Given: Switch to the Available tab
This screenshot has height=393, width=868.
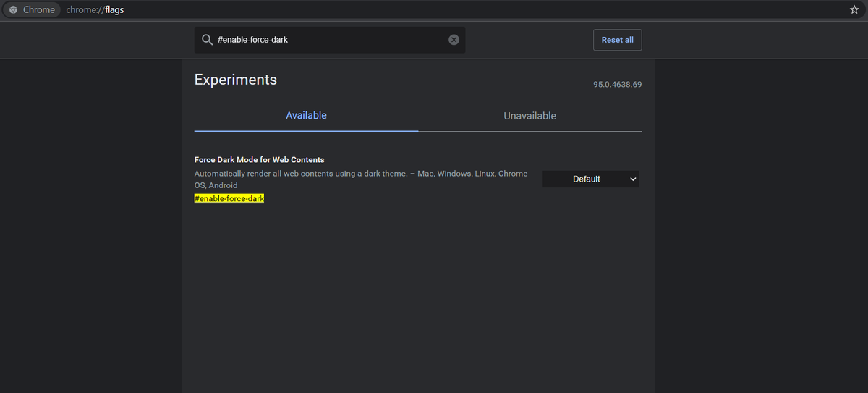Looking at the screenshot, I should [306, 116].
